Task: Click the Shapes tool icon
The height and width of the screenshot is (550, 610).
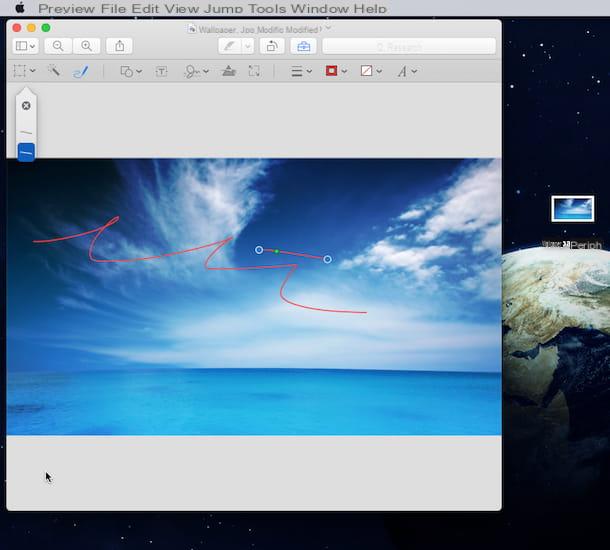Action: [127, 71]
